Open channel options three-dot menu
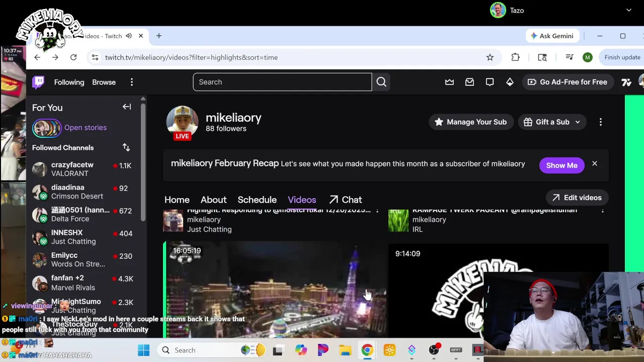This screenshot has height=362, width=644. coord(600,122)
